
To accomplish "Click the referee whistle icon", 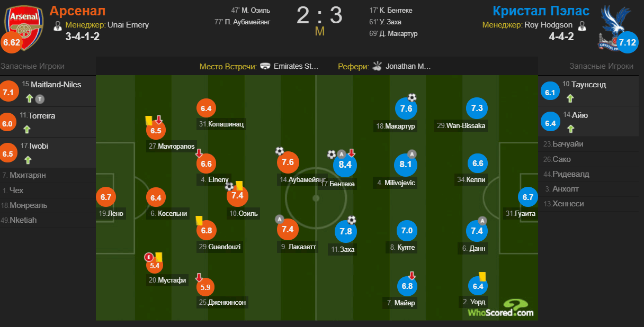I will point(377,66).
